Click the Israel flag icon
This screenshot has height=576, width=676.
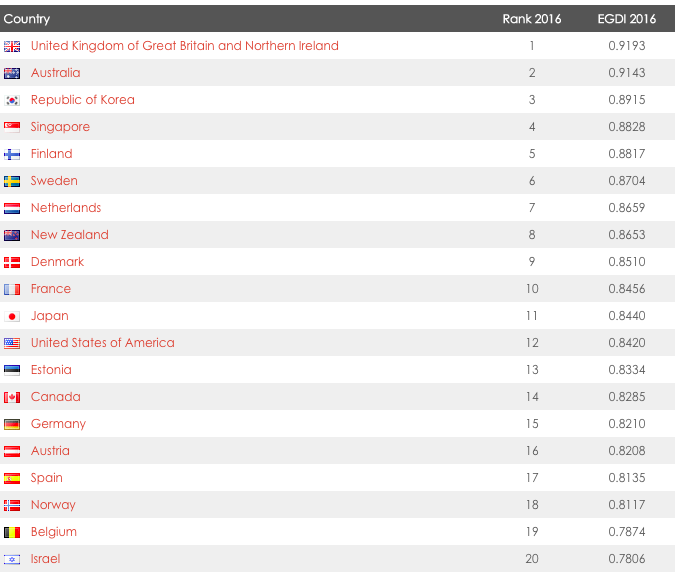12,559
